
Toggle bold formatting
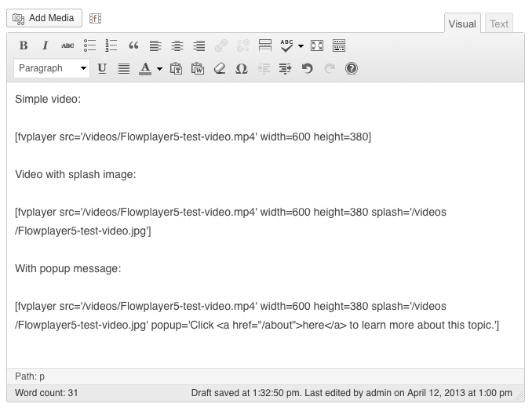(24, 45)
